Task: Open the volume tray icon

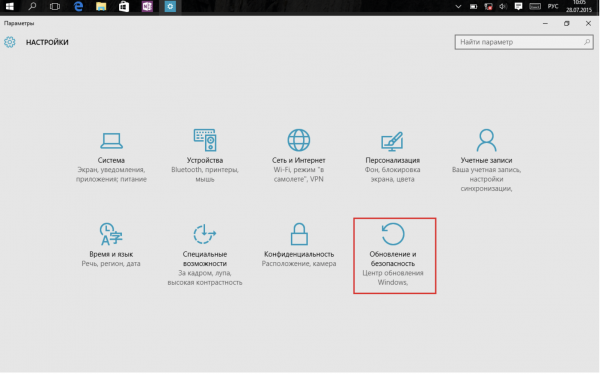Action: 503,7
